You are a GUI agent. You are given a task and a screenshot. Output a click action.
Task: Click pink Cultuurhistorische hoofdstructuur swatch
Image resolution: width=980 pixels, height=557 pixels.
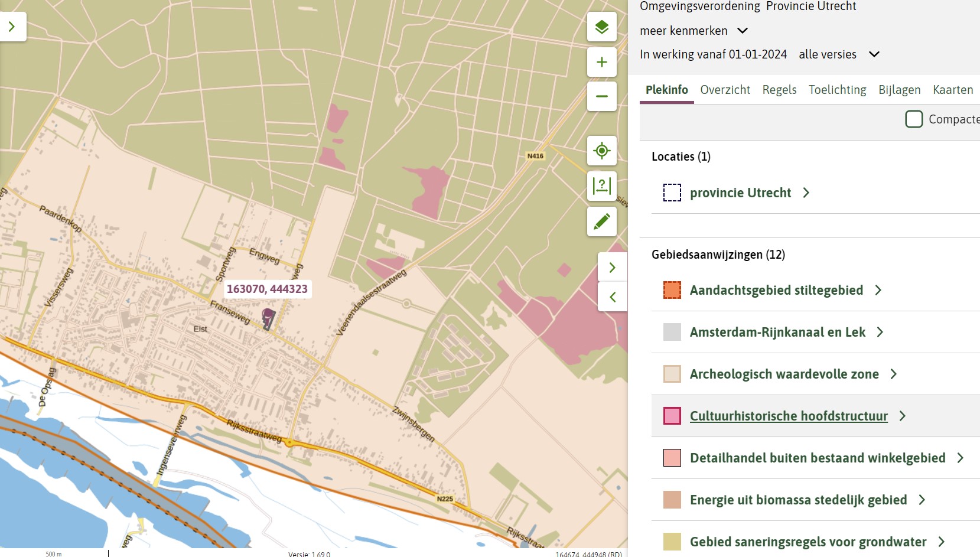[x=672, y=416]
